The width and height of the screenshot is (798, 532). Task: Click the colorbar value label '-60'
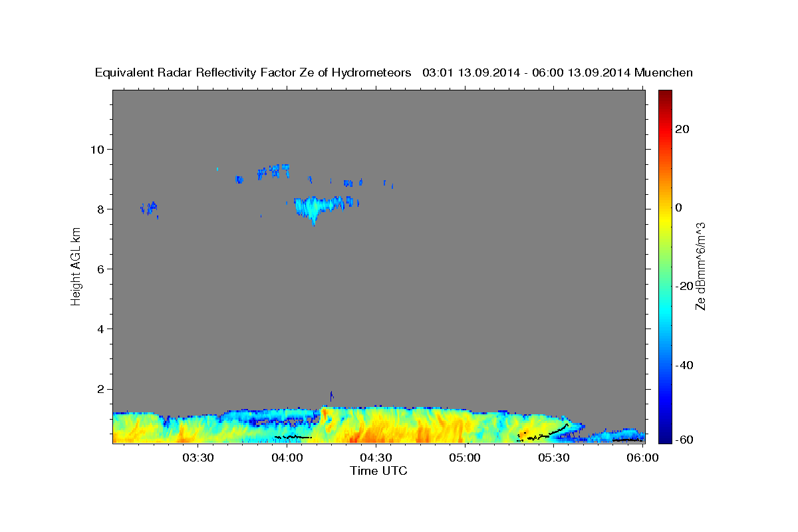pyautogui.click(x=683, y=440)
